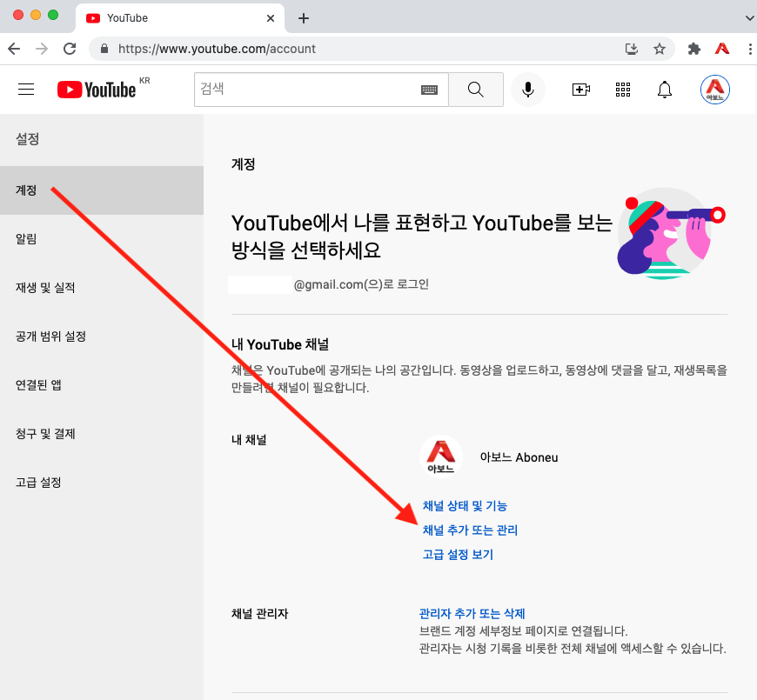View site info lock icon
This screenshot has width=757, height=700.
point(104,48)
